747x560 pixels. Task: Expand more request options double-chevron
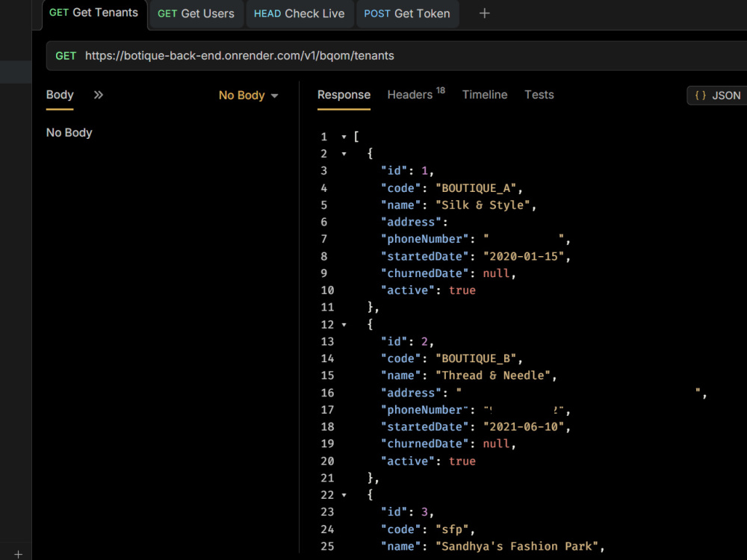[98, 95]
